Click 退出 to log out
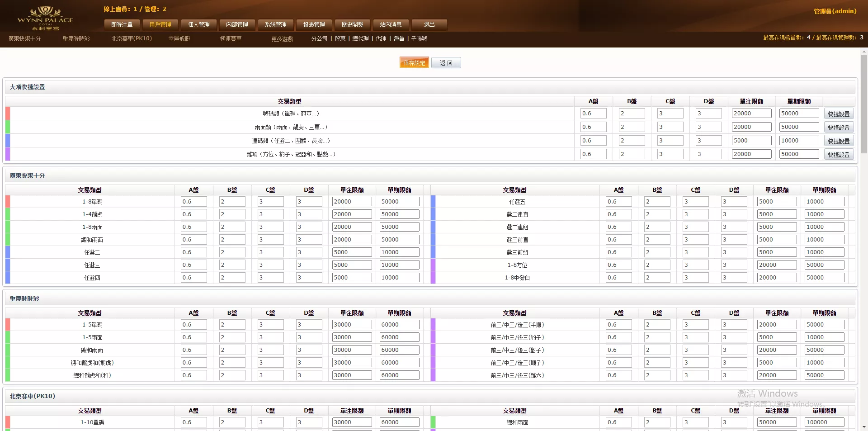868x431 pixels. pos(428,25)
